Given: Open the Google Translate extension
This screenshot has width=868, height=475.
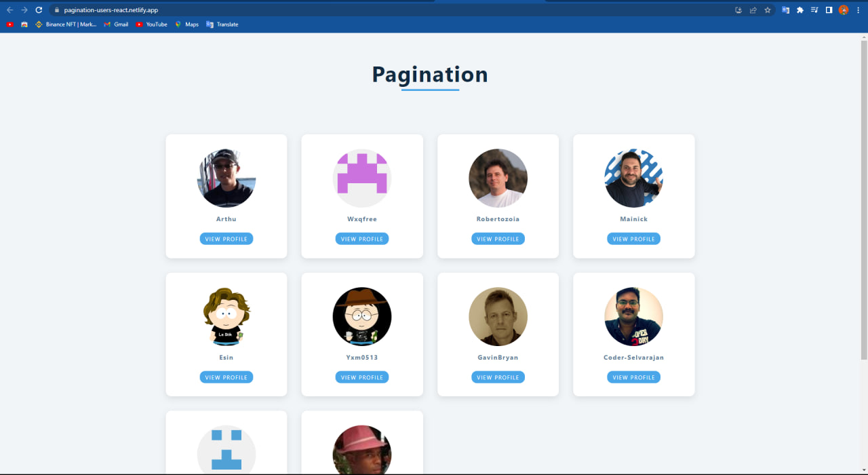Looking at the screenshot, I should [786, 10].
